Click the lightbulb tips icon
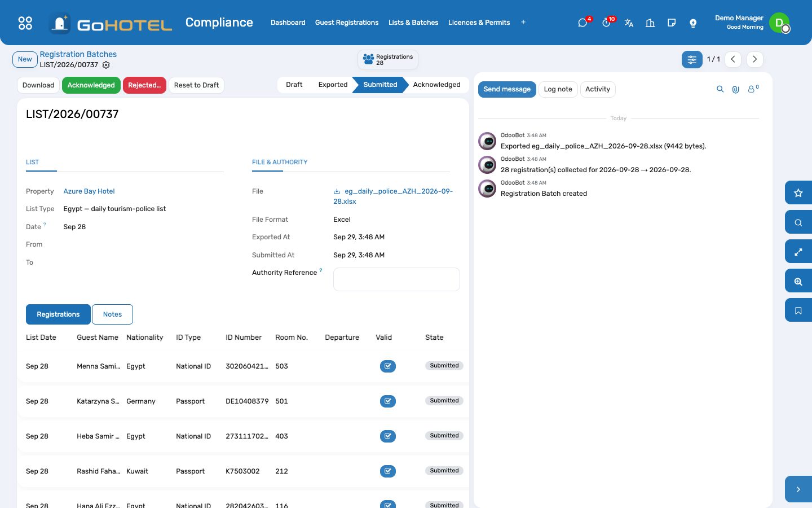 pos(693,23)
